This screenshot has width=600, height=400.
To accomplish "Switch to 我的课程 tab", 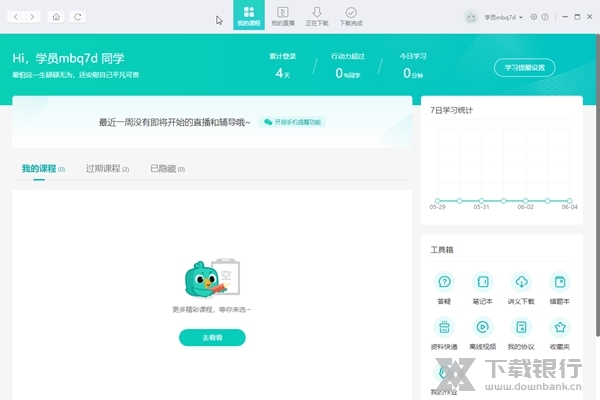I will 249,15.
